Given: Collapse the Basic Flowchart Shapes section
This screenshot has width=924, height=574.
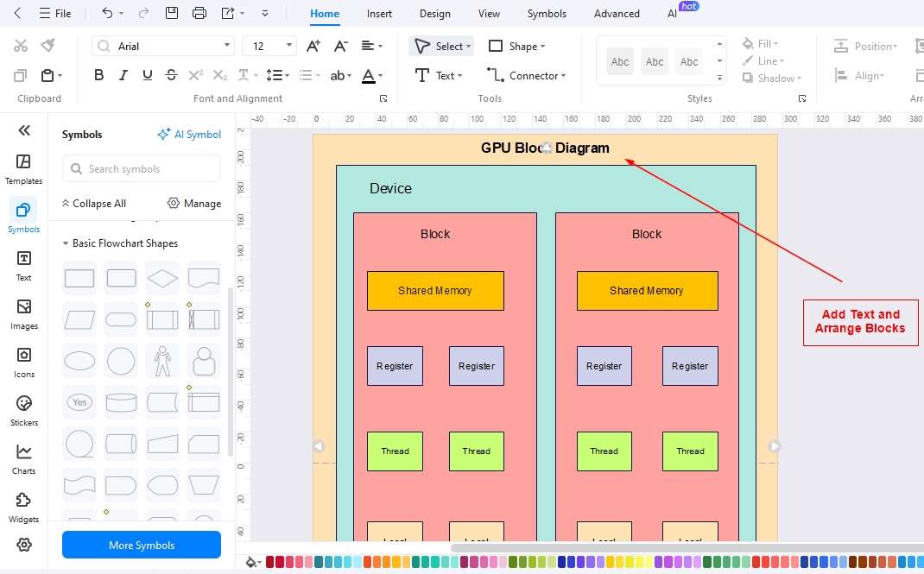Looking at the screenshot, I should pos(65,243).
